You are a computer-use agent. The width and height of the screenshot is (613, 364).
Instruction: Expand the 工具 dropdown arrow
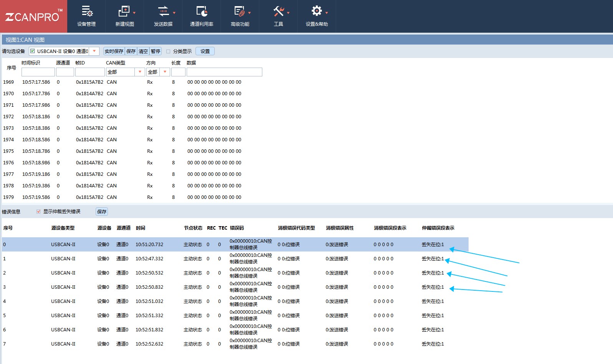pos(288,13)
